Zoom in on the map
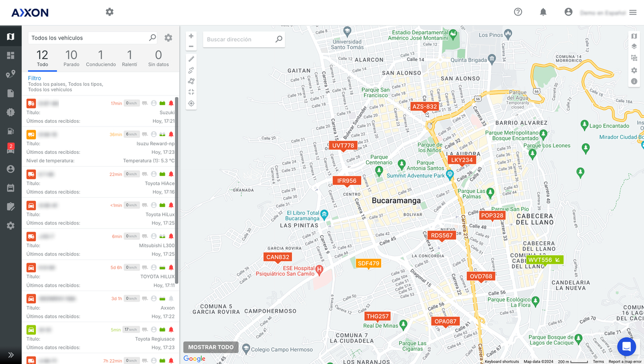The image size is (644, 364). (191, 36)
